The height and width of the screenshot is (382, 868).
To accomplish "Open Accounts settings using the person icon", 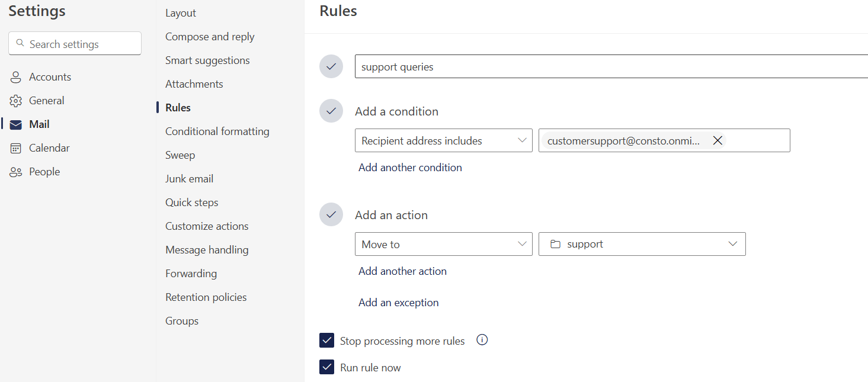I will (x=15, y=76).
